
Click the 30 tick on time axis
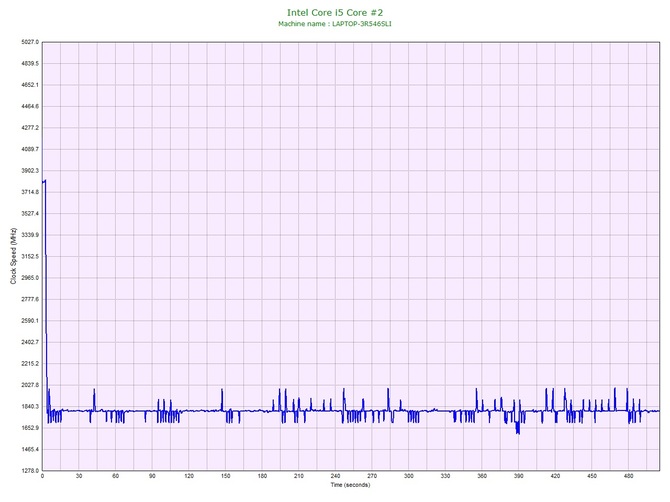click(x=79, y=476)
